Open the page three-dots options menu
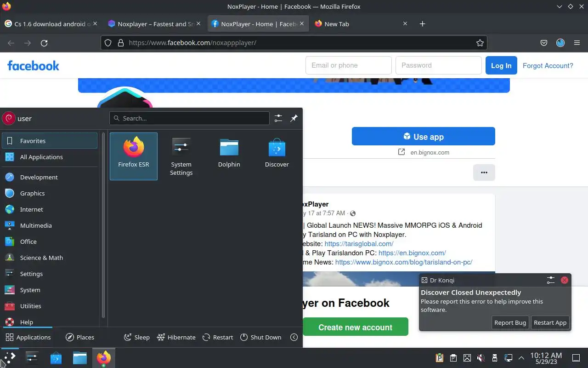Image resolution: width=588 pixels, height=368 pixels. (x=484, y=172)
